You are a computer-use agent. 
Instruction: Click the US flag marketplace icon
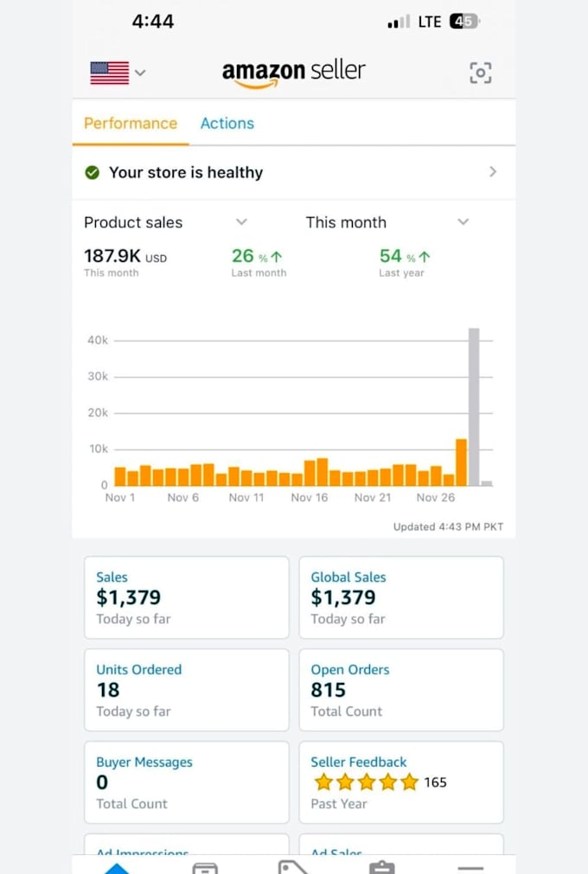109,73
